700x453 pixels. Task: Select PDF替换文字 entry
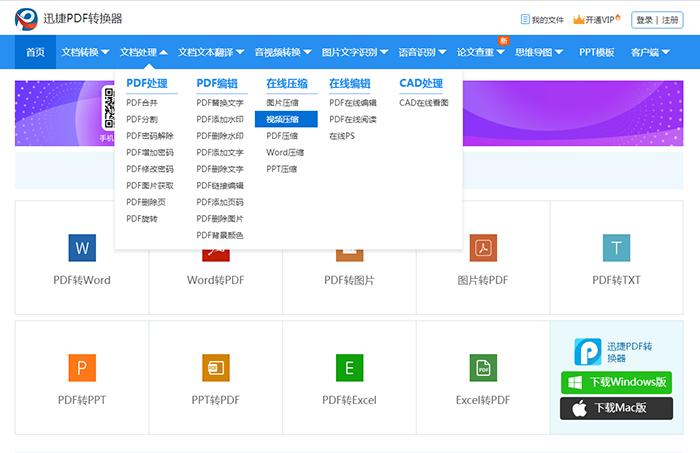(x=220, y=103)
